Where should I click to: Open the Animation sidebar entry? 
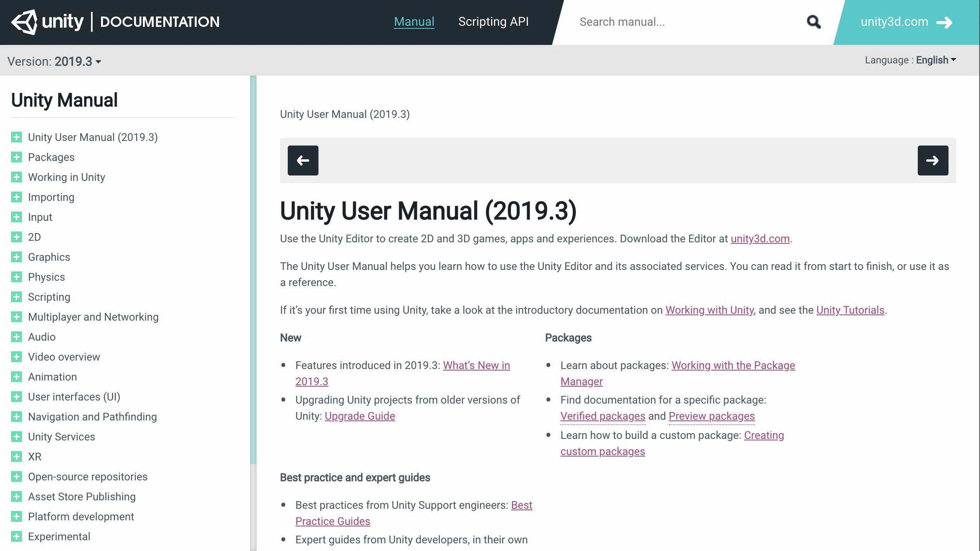[52, 377]
